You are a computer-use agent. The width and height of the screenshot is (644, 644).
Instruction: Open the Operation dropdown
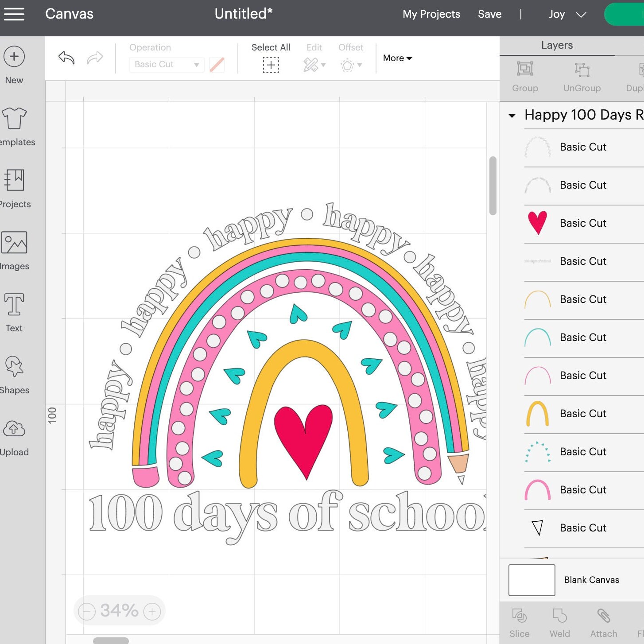point(166,64)
